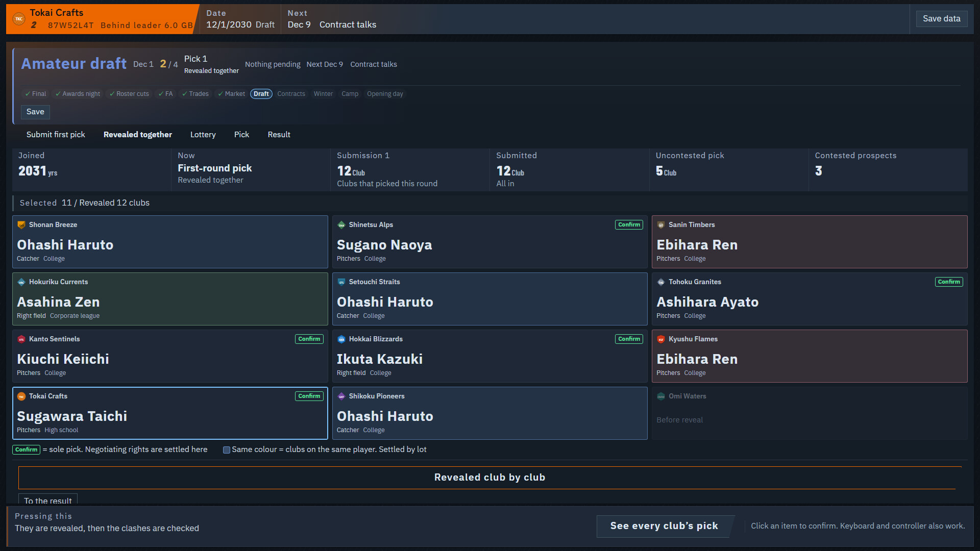Toggle Confirm badge on Tokai Crafts card
Image resolution: width=980 pixels, height=551 pixels.
pyautogui.click(x=309, y=396)
